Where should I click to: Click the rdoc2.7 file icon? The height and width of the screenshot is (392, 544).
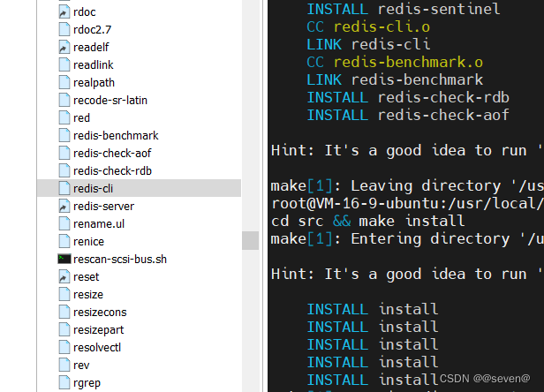(64, 29)
